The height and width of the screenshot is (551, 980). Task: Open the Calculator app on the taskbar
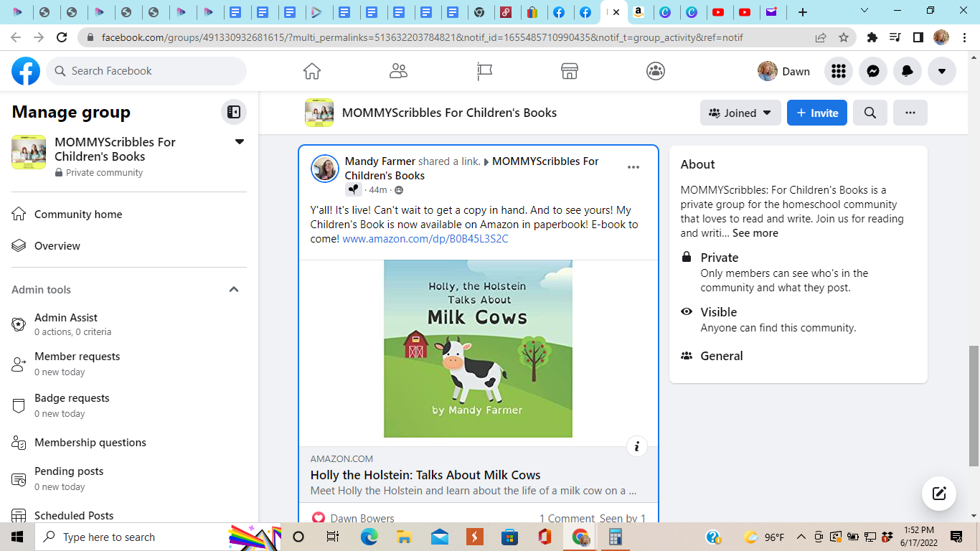point(615,537)
